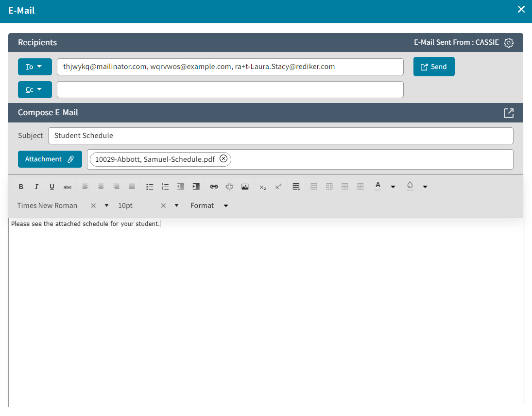Align text left
The image size is (532, 416).
[x=85, y=187]
